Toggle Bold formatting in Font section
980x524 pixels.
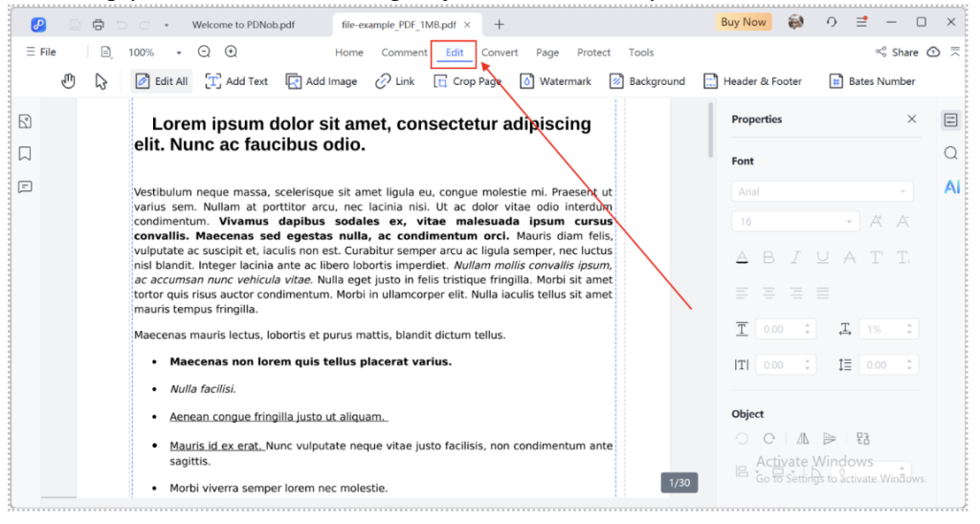pyautogui.click(x=768, y=257)
